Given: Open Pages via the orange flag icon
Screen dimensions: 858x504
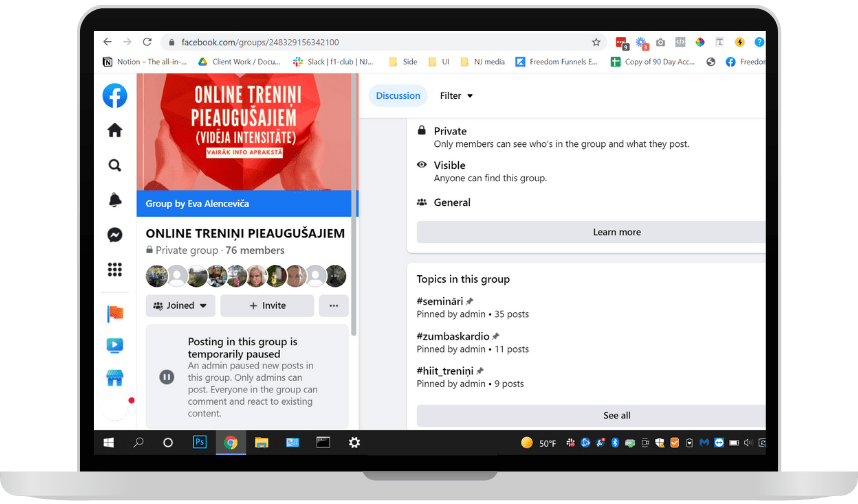Looking at the screenshot, I should (115, 313).
